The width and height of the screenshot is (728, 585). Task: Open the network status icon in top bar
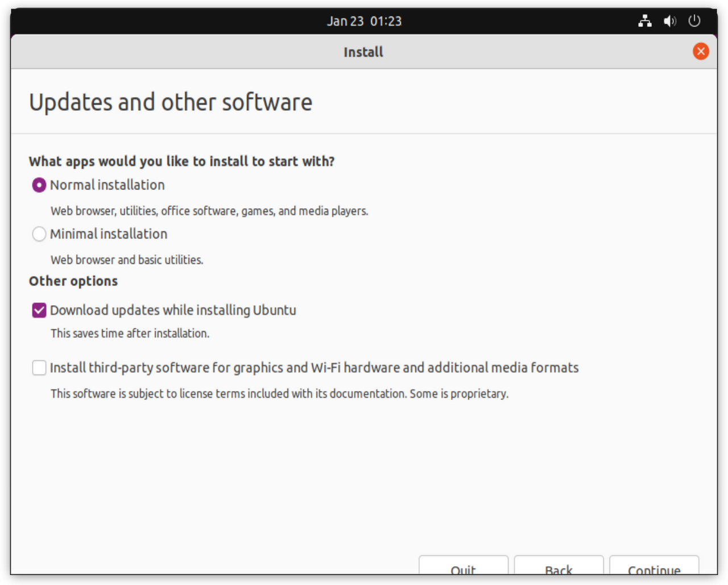tap(644, 21)
